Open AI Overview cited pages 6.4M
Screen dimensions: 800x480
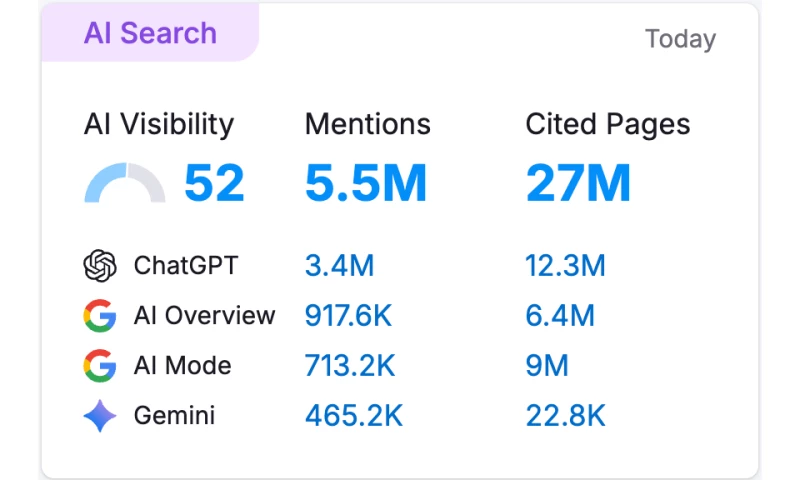point(559,316)
